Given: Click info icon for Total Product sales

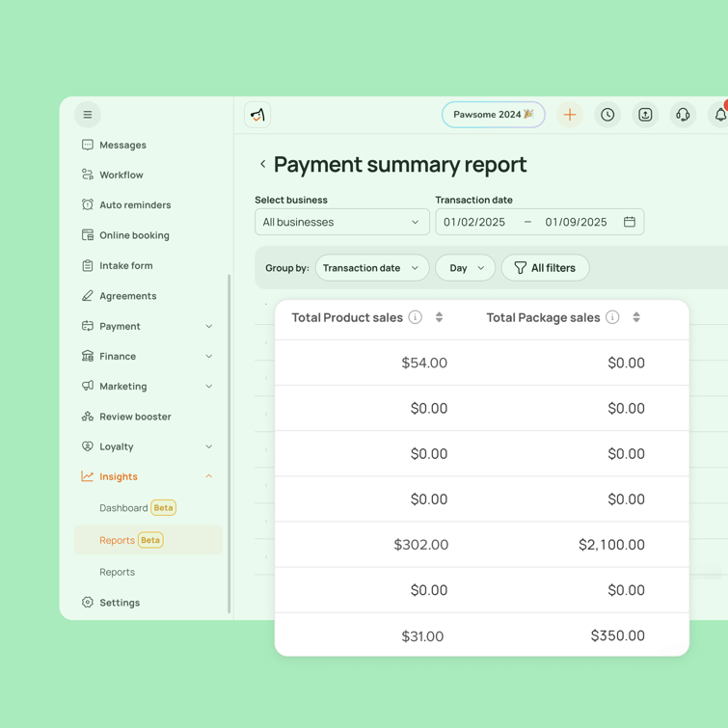Looking at the screenshot, I should click(415, 317).
